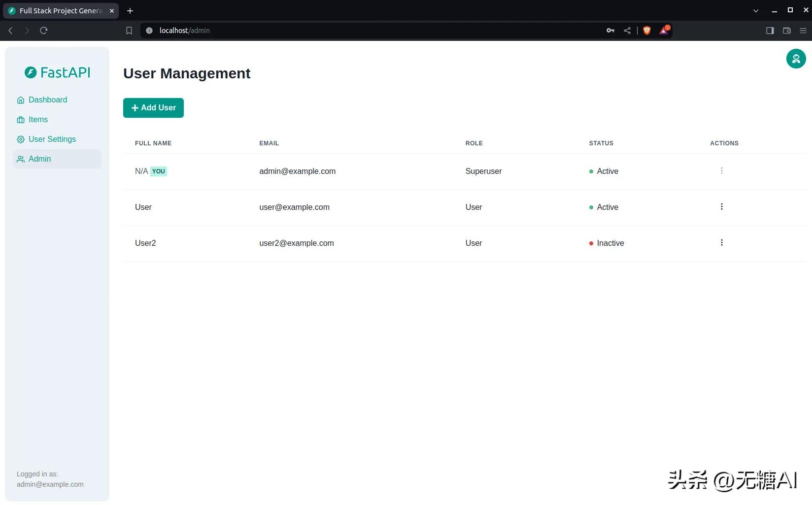Click the FastAPI logo icon
The width and height of the screenshot is (812, 505).
[30, 72]
